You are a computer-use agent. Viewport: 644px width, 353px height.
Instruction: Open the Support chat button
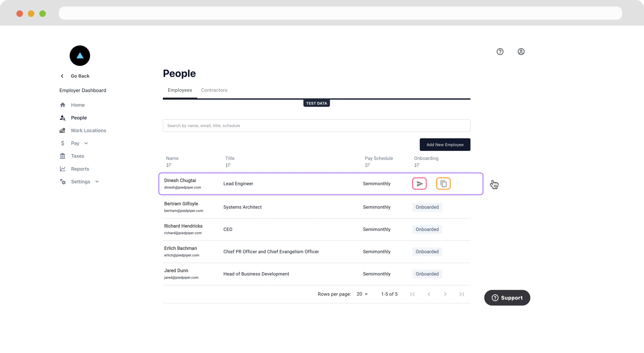(507, 298)
